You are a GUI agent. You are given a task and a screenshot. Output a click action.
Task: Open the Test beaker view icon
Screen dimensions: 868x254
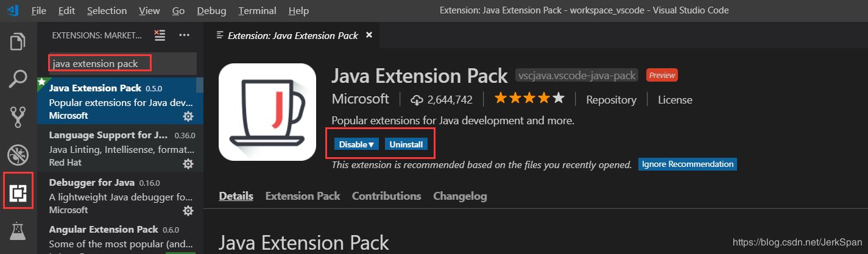pos(18,231)
